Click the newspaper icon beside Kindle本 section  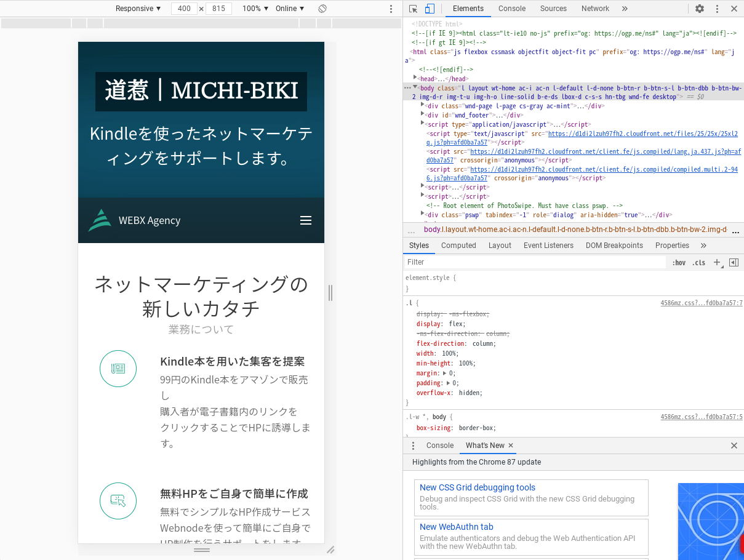click(118, 369)
